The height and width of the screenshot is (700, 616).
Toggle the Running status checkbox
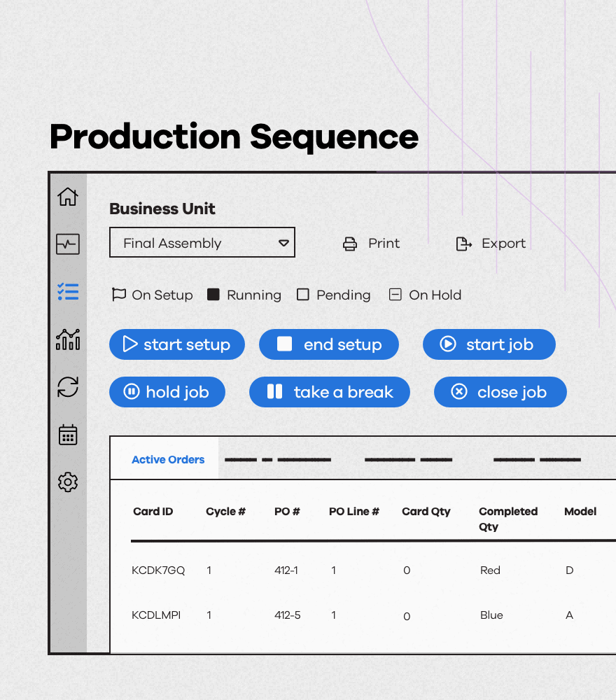(213, 295)
